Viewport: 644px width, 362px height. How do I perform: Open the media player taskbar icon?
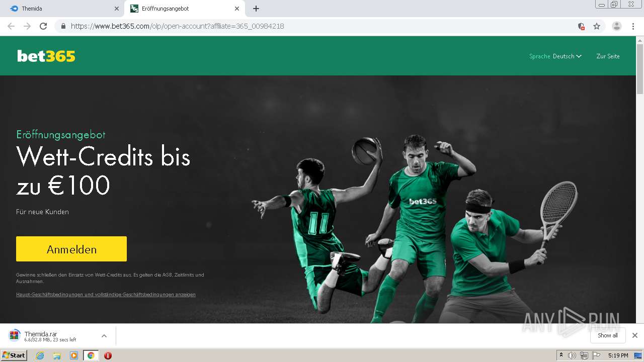(74, 355)
